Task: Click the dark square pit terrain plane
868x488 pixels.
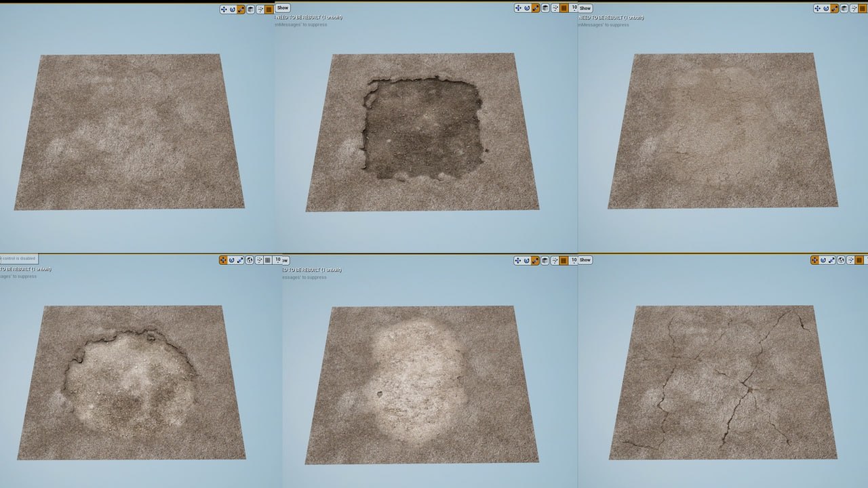Action: [x=422, y=129]
